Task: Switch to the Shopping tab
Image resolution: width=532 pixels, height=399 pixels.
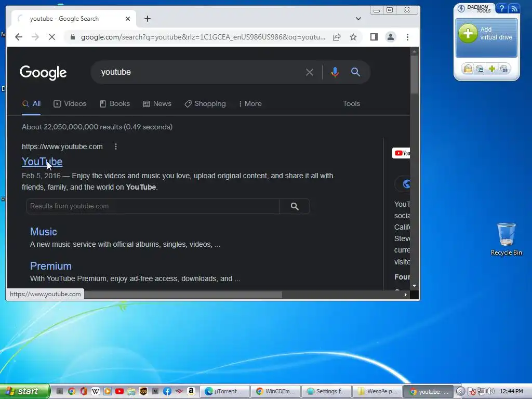Action: [x=205, y=104]
